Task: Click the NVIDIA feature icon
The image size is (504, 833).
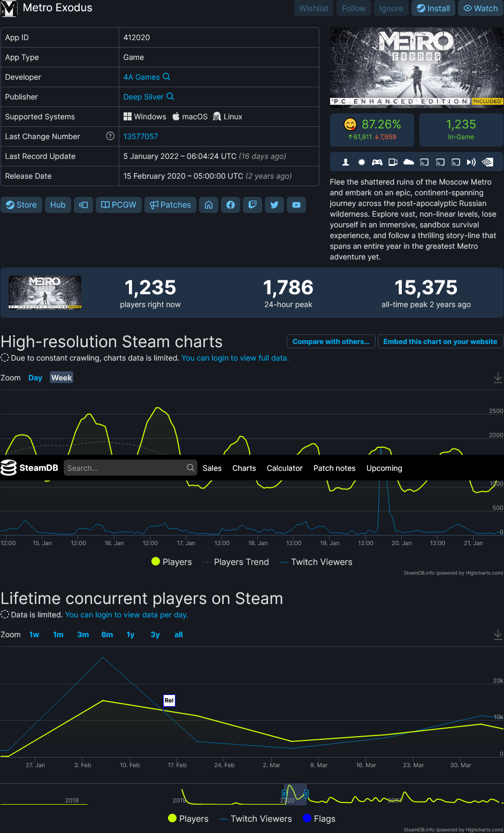Action: 487,162
